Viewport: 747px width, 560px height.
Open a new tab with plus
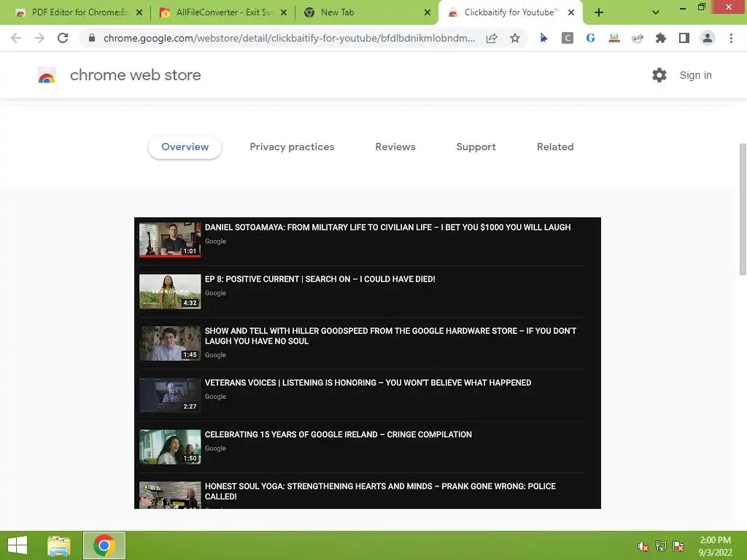coord(599,12)
